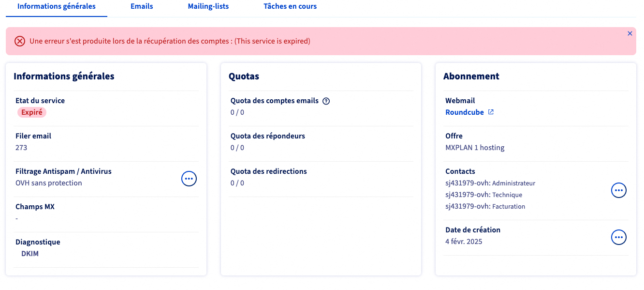This screenshot has width=644, height=290.
Task: Click the MXPLAN 1 hosting offer text
Action: coord(474,148)
